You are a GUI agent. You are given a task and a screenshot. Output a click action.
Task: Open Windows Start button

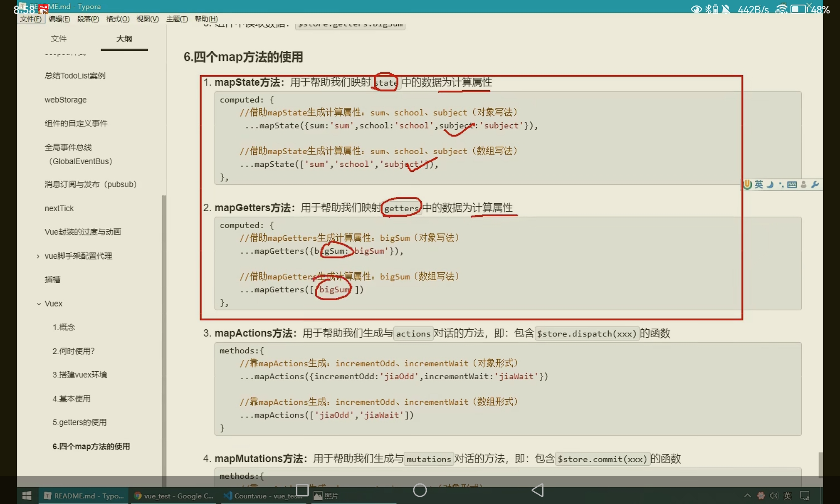click(26, 496)
